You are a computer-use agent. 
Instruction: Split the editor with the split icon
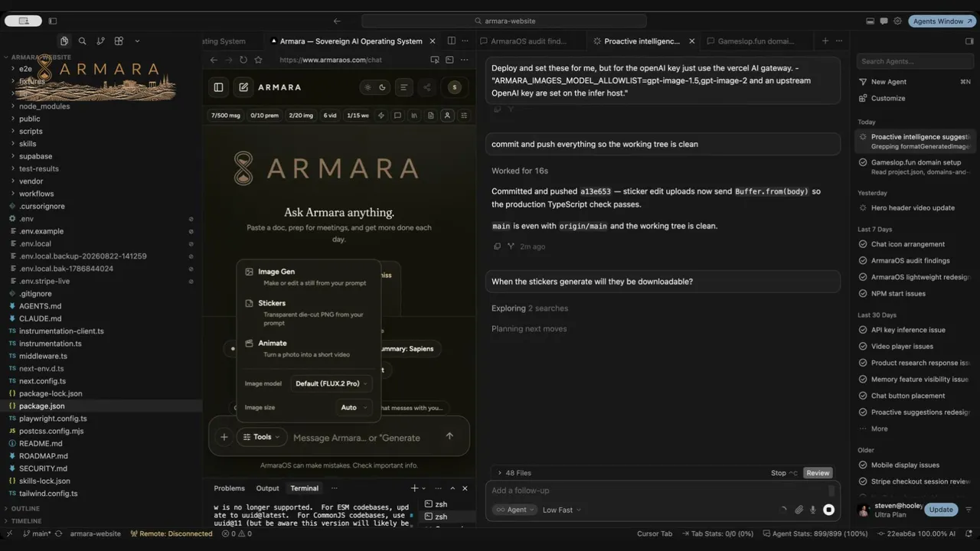tap(451, 41)
